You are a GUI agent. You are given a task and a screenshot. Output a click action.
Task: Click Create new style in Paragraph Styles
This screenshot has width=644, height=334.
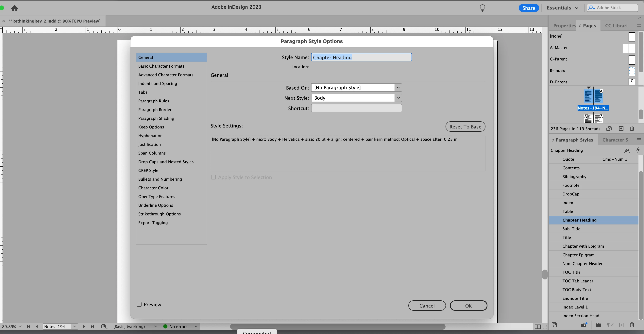coord(621,325)
